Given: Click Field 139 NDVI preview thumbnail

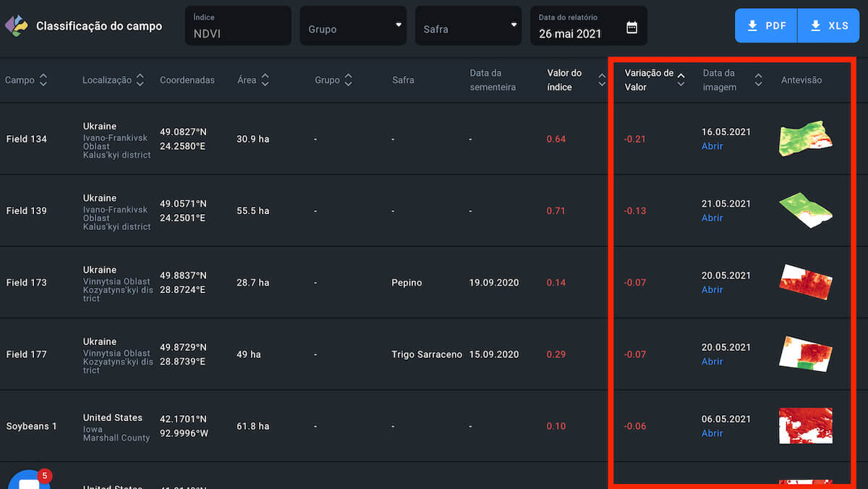Looking at the screenshot, I should click(x=805, y=211).
